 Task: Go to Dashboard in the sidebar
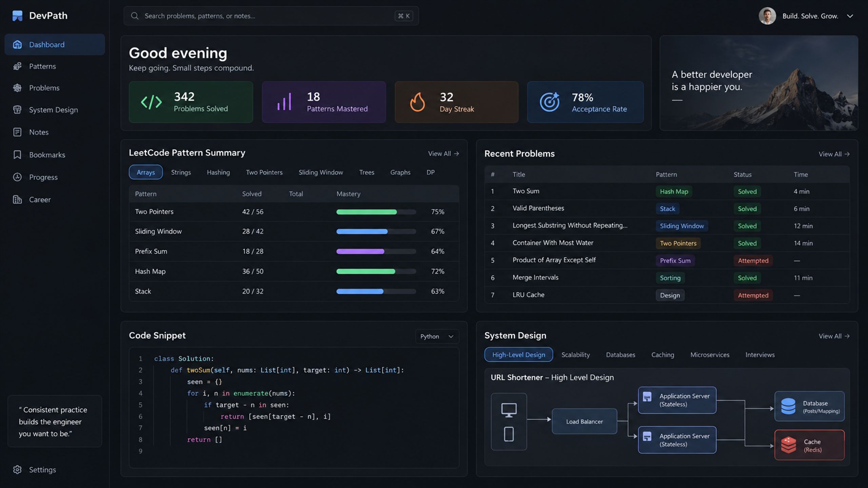coord(55,44)
